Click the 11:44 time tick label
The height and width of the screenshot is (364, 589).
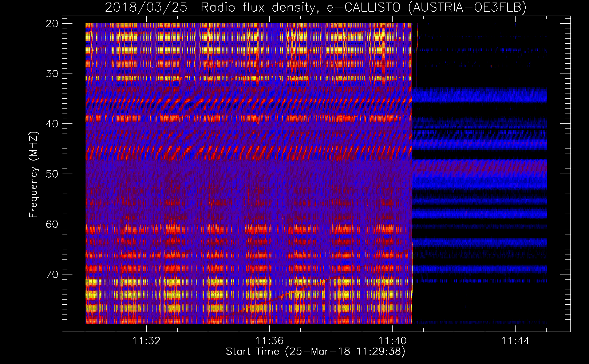(515, 341)
